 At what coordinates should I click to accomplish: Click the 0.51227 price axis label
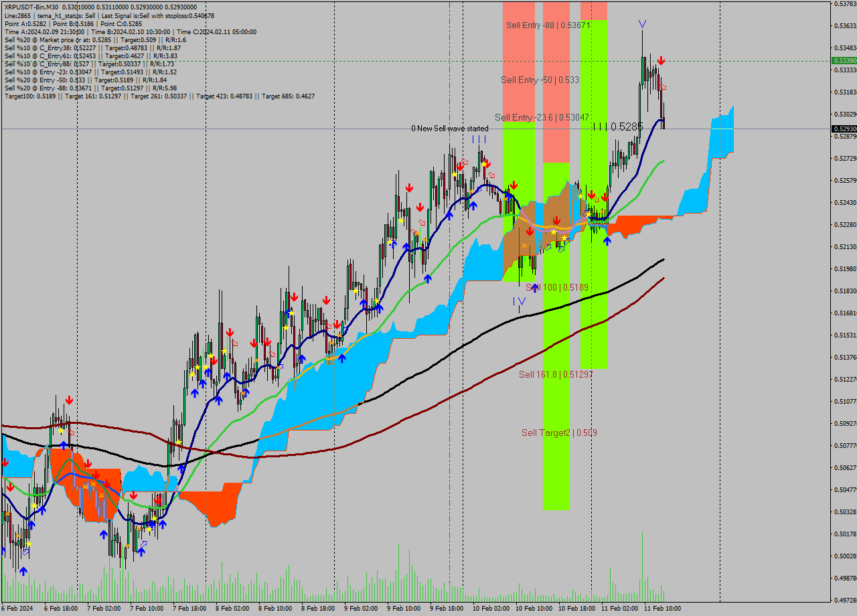click(845, 380)
